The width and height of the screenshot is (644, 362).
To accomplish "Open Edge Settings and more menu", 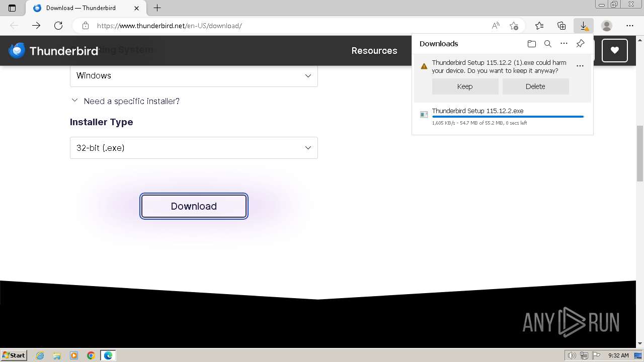I will tap(630, 26).
